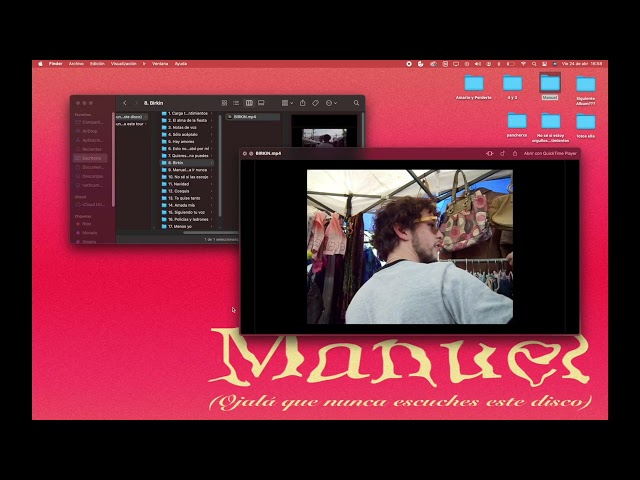640x480 pixels.
Task: Open Documentos in Finder sidebar
Action: tap(91, 167)
